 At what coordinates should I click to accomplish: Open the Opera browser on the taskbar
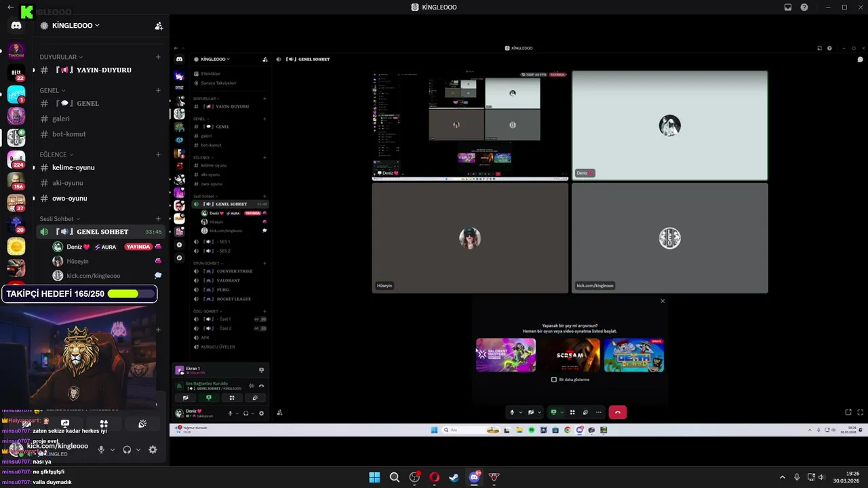[434, 477]
